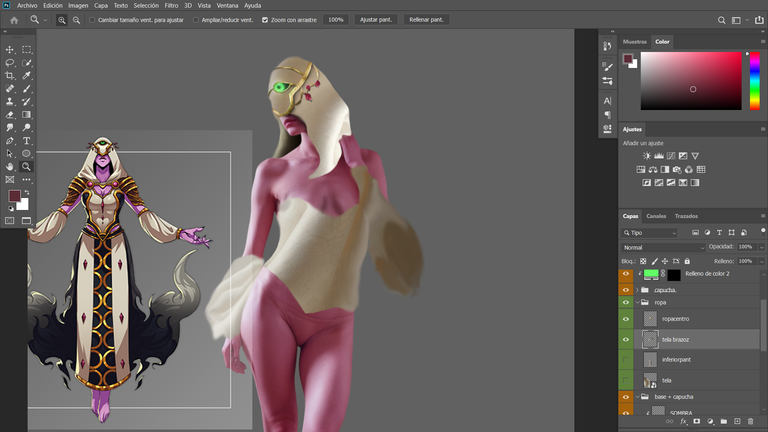Select the Hand tool
Image resolution: width=768 pixels, height=432 pixels.
(9, 167)
